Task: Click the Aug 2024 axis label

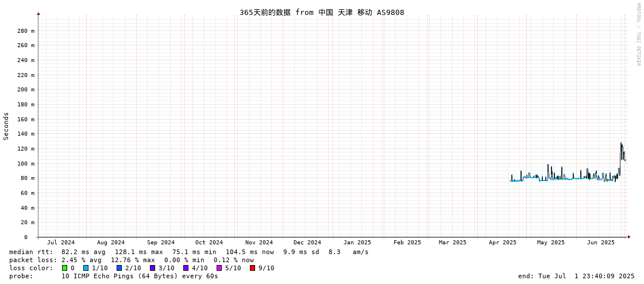Action: [x=111, y=243]
